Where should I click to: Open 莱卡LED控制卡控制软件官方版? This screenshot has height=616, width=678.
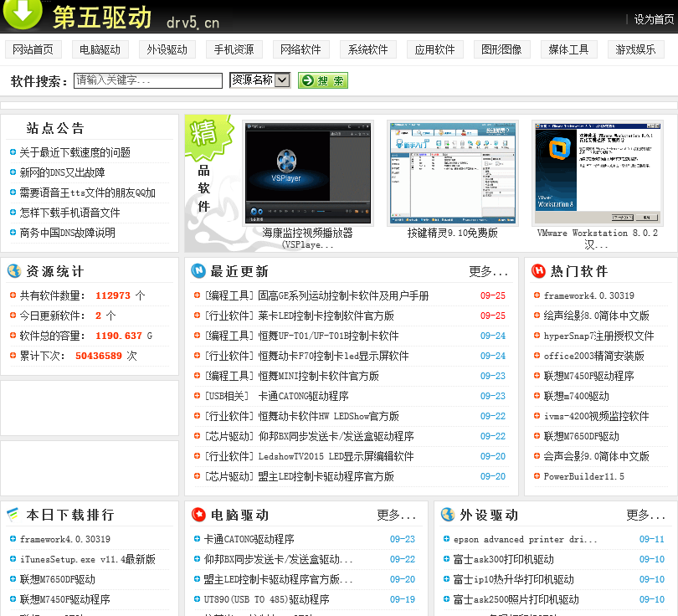(x=326, y=316)
